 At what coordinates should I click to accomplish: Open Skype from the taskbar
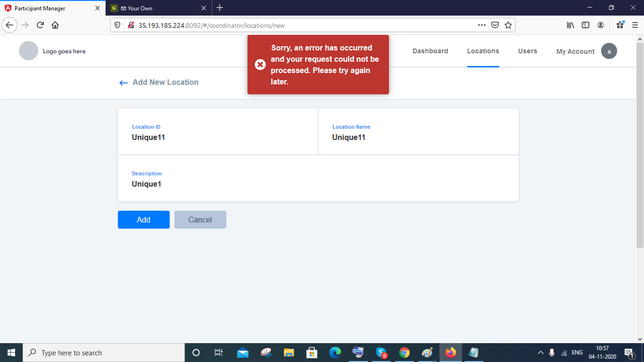tap(381, 353)
